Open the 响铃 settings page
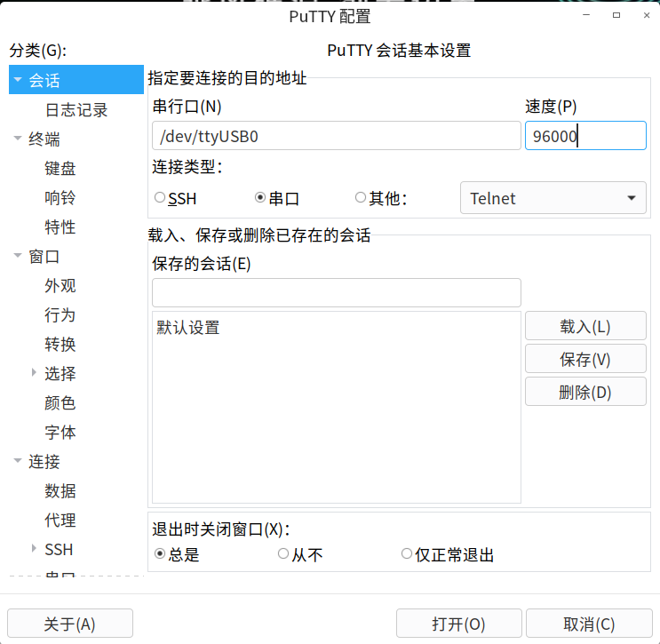This screenshot has height=644, width=660. pos(60,198)
